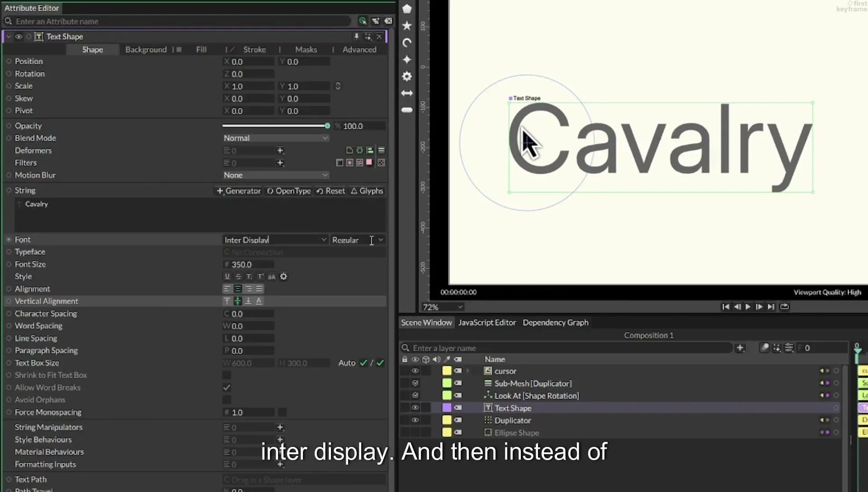
Task: Click the Cavalry string text box
Action: (201, 215)
